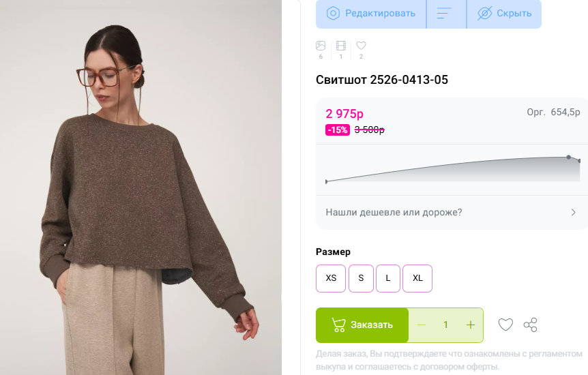Add product to favorites heart icon

click(x=505, y=325)
